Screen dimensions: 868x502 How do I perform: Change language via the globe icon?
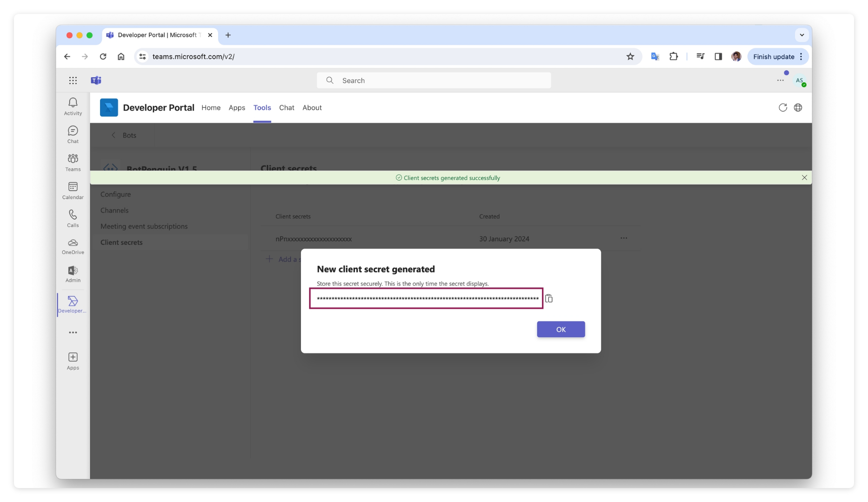(x=798, y=107)
